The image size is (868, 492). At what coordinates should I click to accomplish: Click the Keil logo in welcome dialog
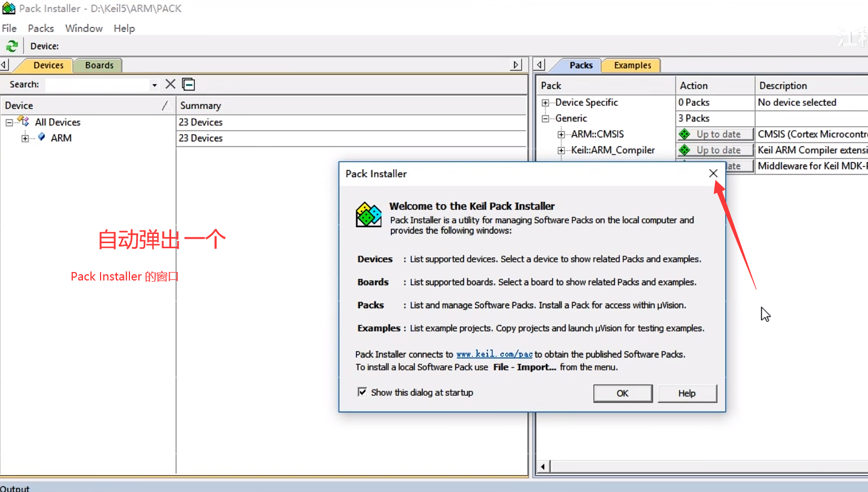pyautogui.click(x=368, y=215)
